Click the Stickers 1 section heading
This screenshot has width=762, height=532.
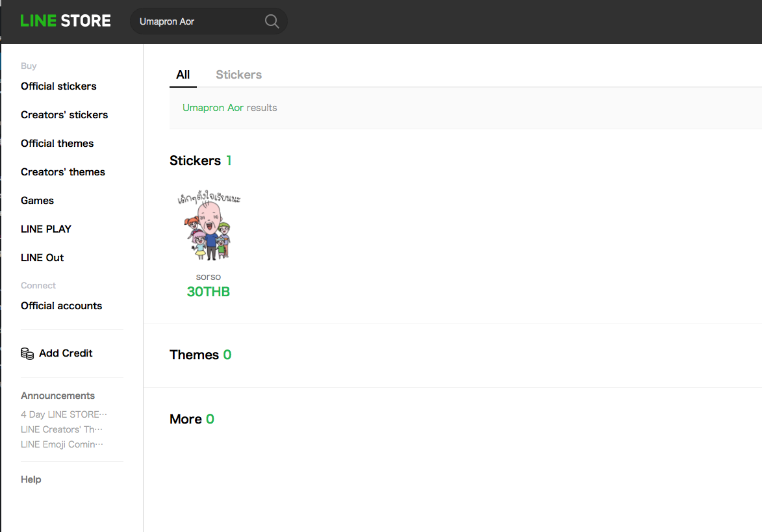200,161
